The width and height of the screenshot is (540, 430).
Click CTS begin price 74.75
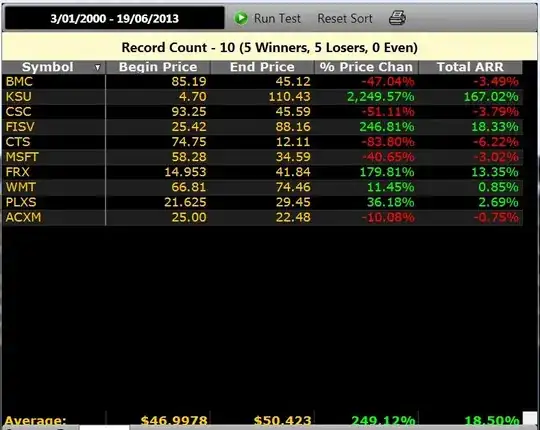189,142
